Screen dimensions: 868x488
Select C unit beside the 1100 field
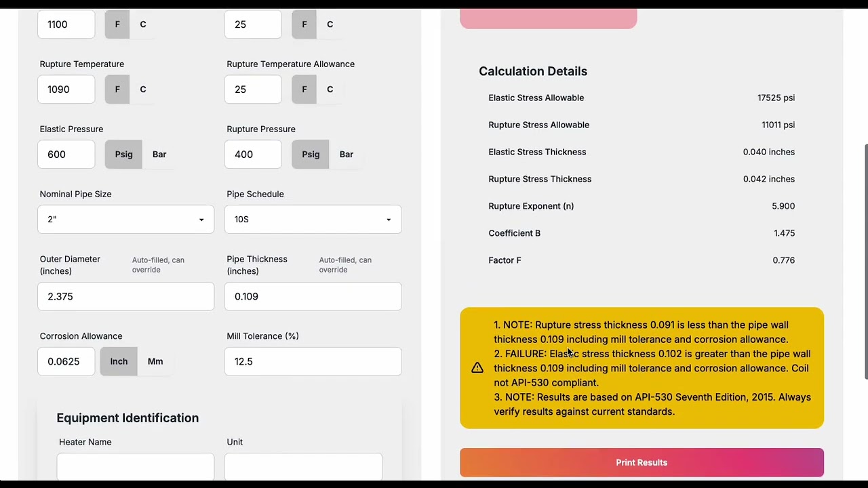tap(143, 24)
